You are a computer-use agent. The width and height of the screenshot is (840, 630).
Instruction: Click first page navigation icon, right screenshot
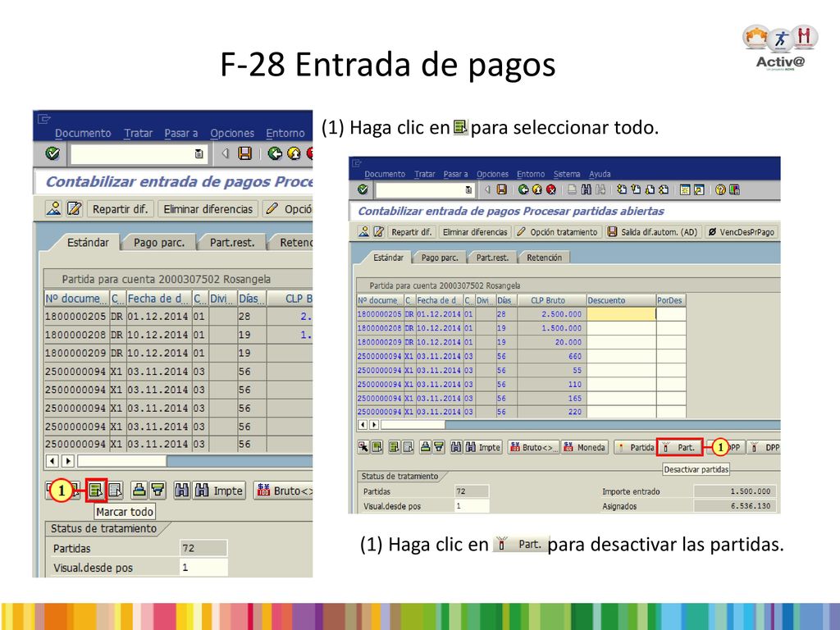click(622, 189)
